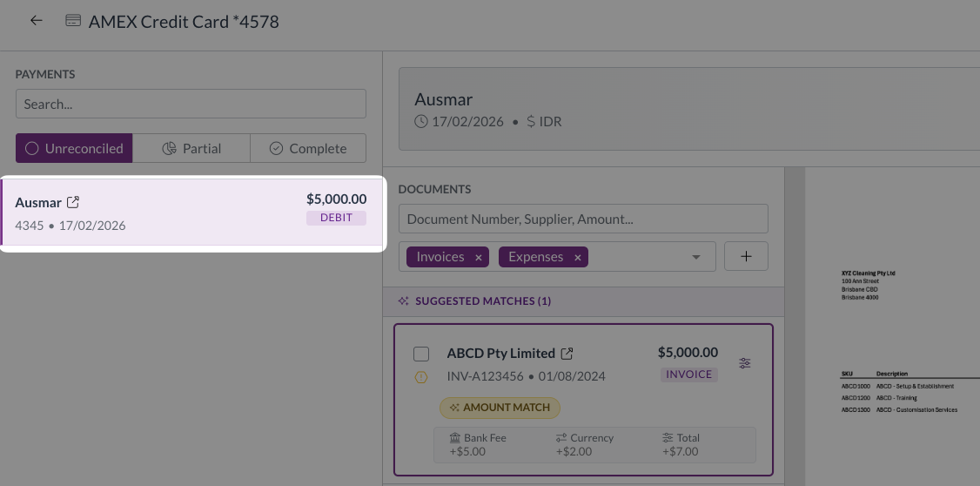Click the plus add document button
The height and width of the screenshot is (486, 980).
746,257
